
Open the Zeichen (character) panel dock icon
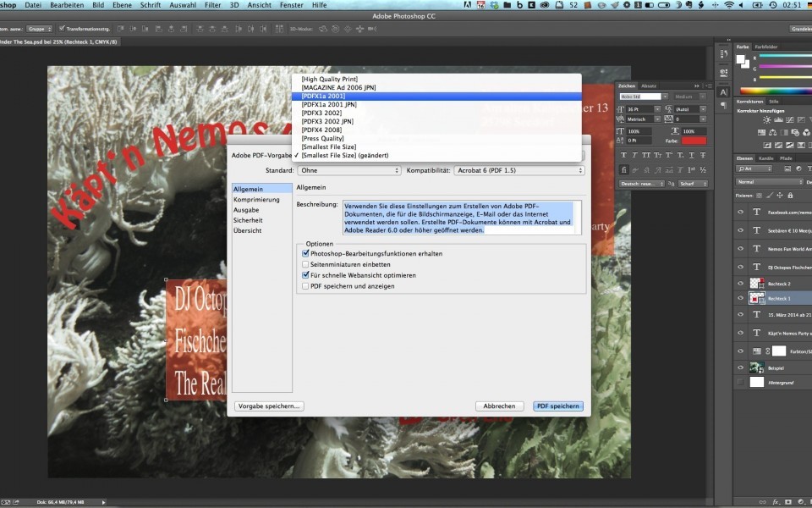(723, 92)
